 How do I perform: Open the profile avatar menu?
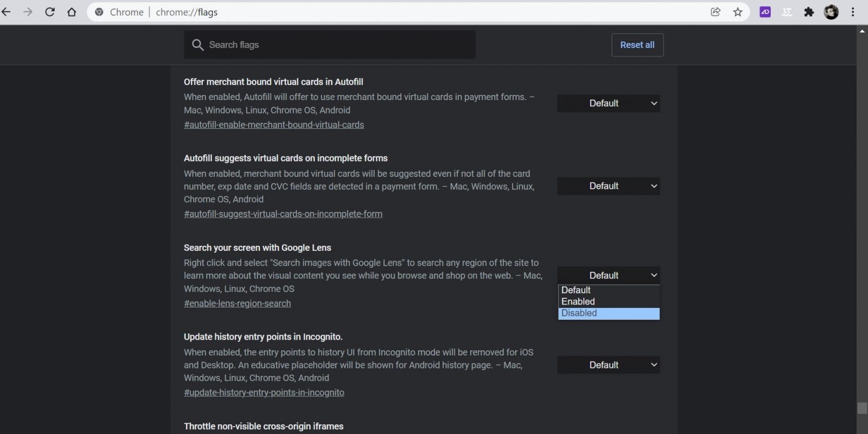[x=831, y=12]
